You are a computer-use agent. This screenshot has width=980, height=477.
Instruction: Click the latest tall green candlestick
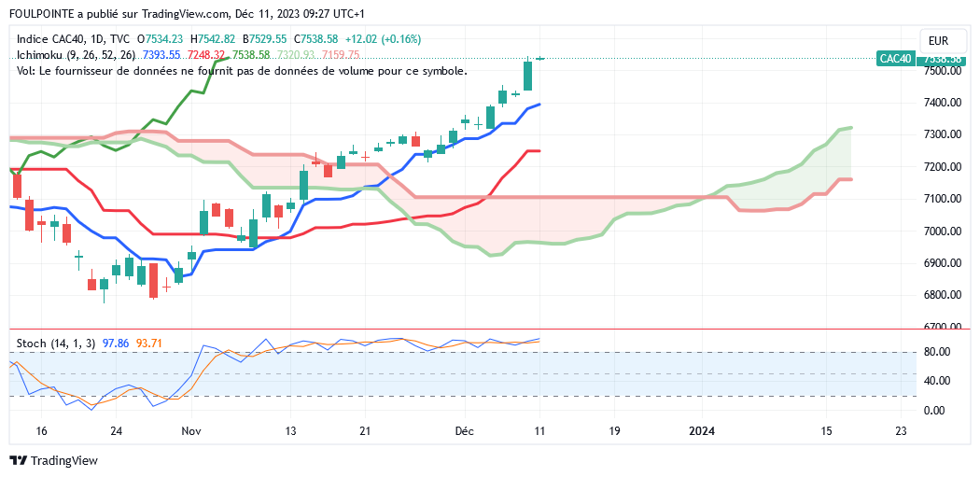click(x=528, y=76)
